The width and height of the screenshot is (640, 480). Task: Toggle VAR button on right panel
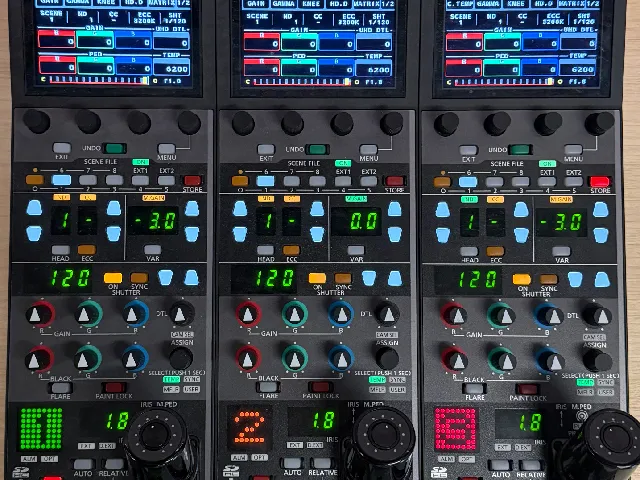[561, 251]
